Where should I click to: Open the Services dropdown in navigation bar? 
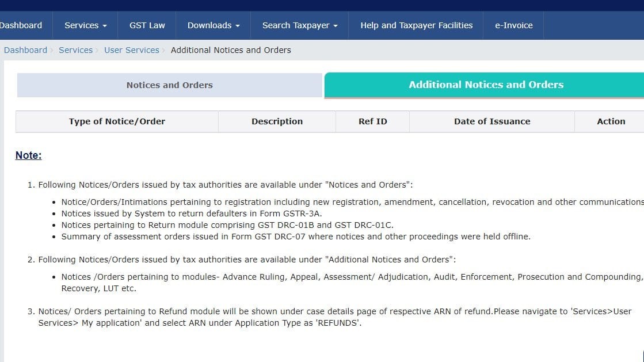click(x=85, y=25)
